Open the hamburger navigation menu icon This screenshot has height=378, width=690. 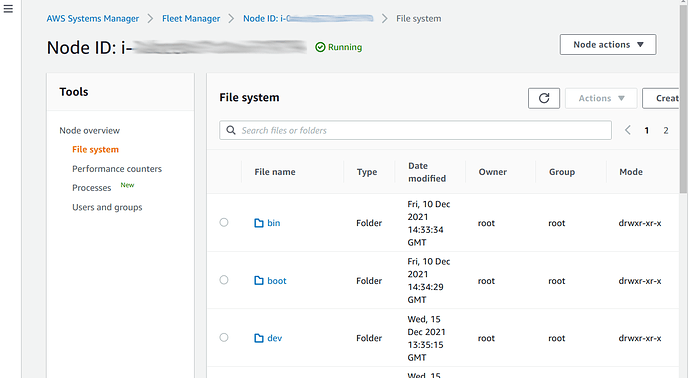[x=8, y=9]
